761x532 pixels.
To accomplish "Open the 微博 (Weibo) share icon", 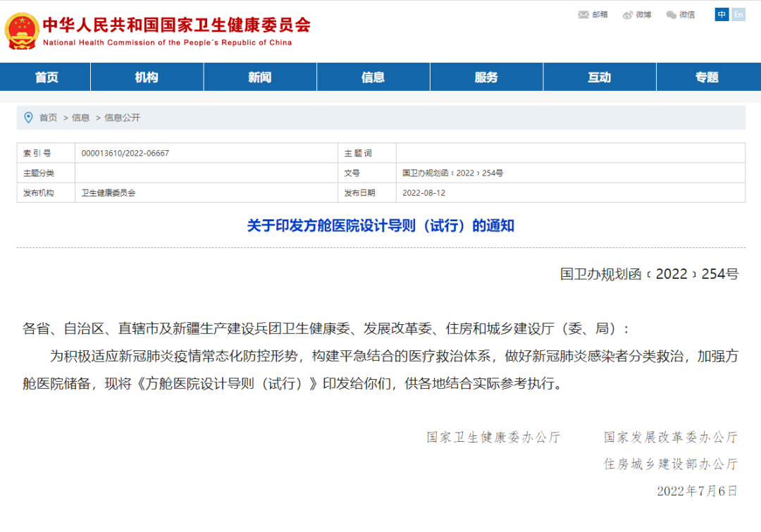I will pyautogui.click(x=640, y=14).
